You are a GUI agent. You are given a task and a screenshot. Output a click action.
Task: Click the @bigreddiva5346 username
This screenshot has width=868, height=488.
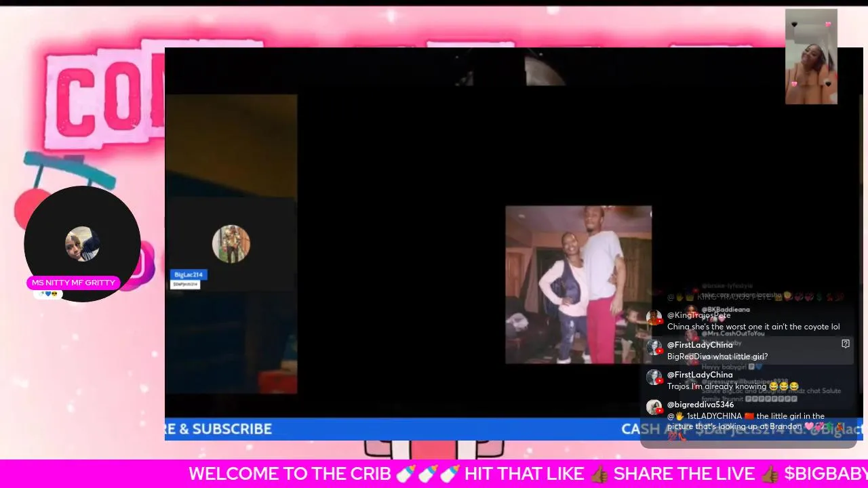tap(701, 405)
